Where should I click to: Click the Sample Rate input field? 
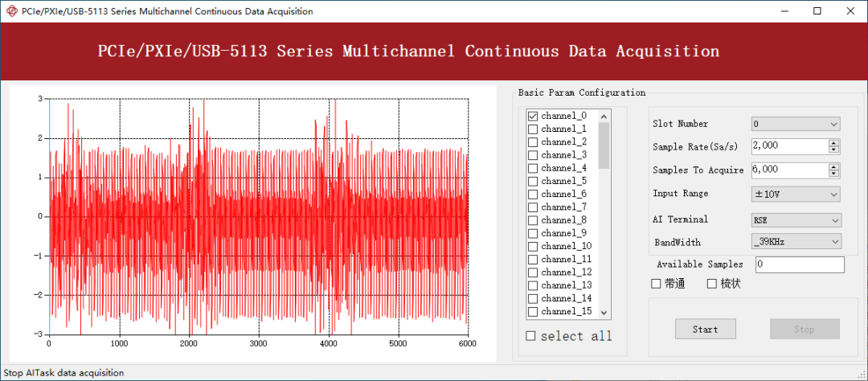tap(790, 146)
